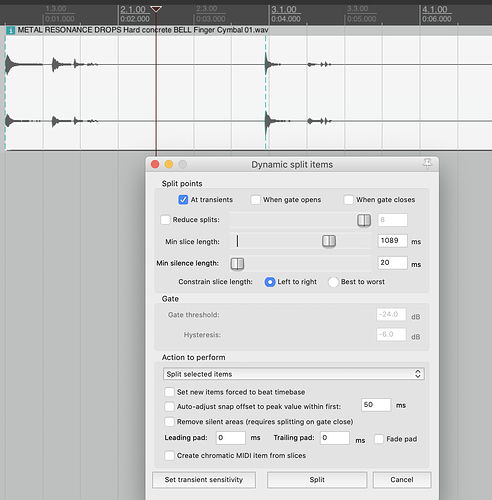Enable When gate opens option

[256, 200]
